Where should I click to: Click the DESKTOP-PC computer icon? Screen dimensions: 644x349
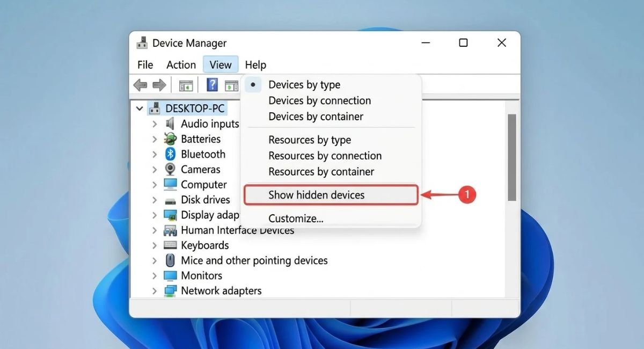(155, 108)
